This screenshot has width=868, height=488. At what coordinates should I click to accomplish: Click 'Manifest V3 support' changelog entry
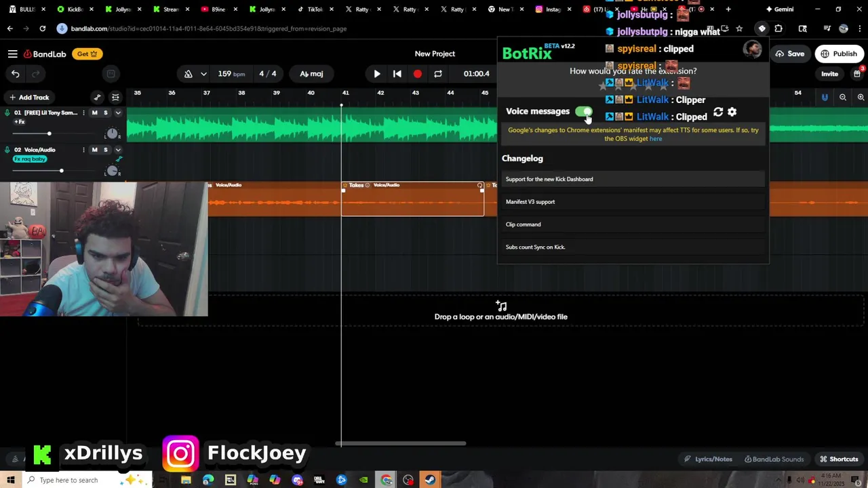633,202
